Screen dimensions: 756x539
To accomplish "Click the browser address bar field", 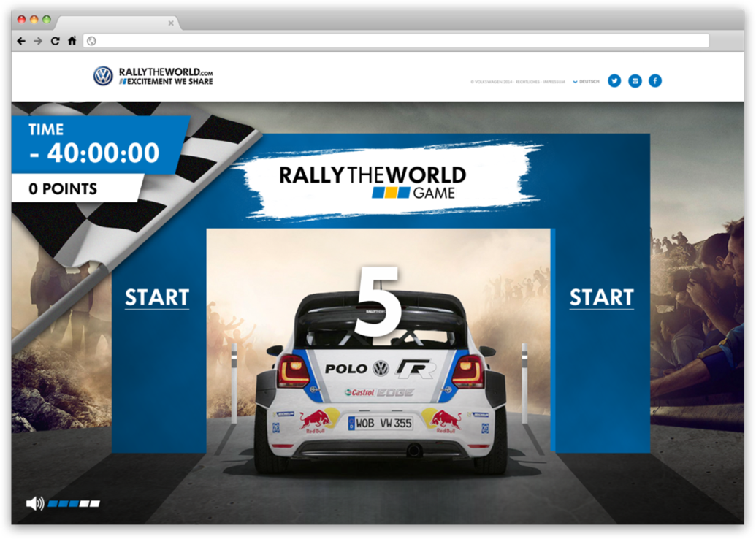I will click(x=394, y=41).
